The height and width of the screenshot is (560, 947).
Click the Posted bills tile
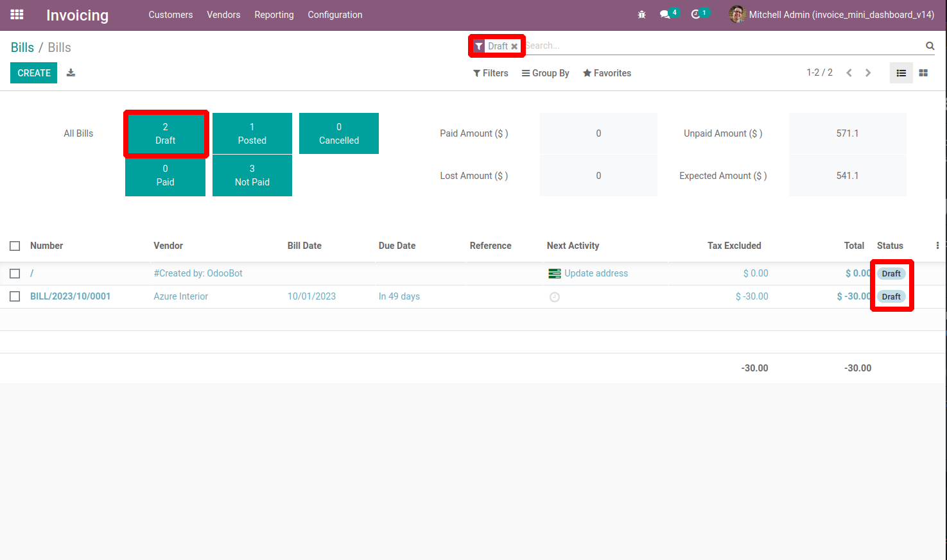(252, 133)
